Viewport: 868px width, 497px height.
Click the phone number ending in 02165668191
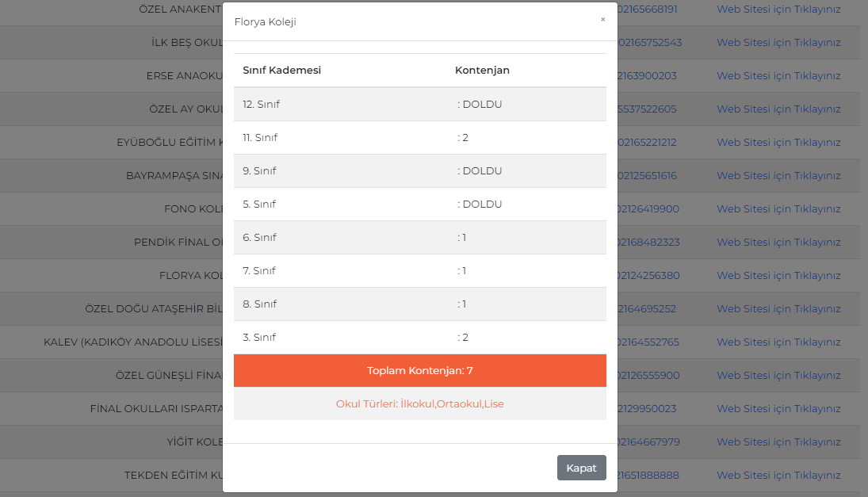647,10
